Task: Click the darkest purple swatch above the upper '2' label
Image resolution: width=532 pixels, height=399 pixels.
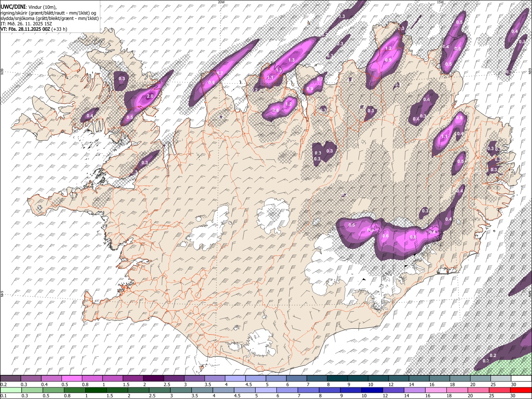Action: point(153,379)
